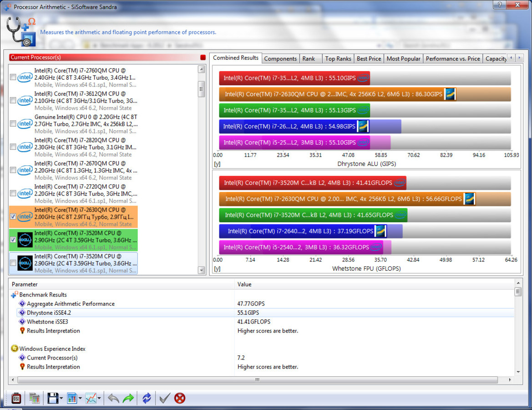Click the Intel logo beside i7-2720QM
Image resolution: width=532 pixels, height=410 pixels.
click(25, 193)
